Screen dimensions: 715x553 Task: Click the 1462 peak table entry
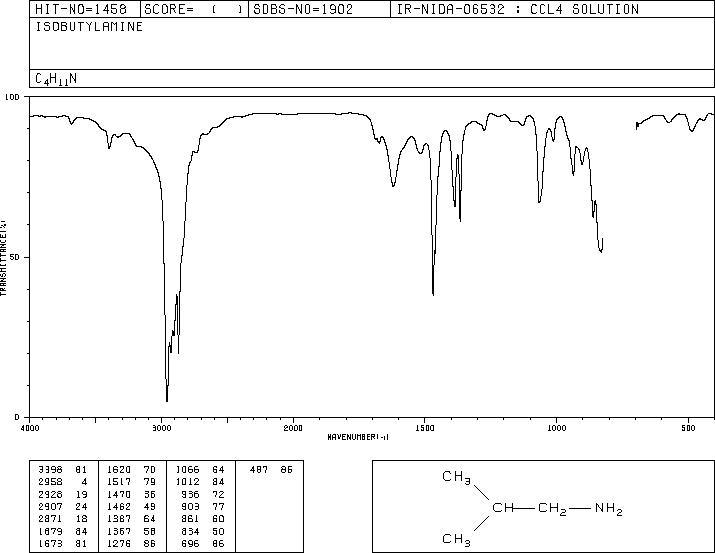click(131, 506)
